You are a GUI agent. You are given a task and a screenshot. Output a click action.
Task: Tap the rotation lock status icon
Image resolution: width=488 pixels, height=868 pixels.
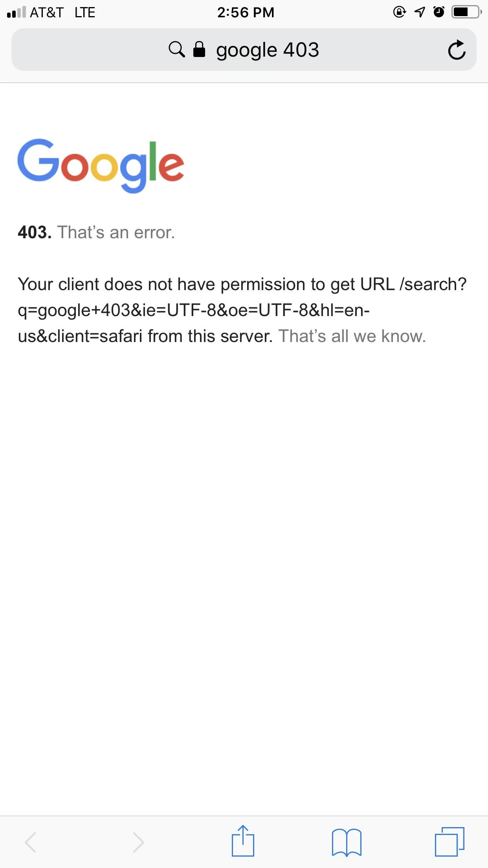399,12
